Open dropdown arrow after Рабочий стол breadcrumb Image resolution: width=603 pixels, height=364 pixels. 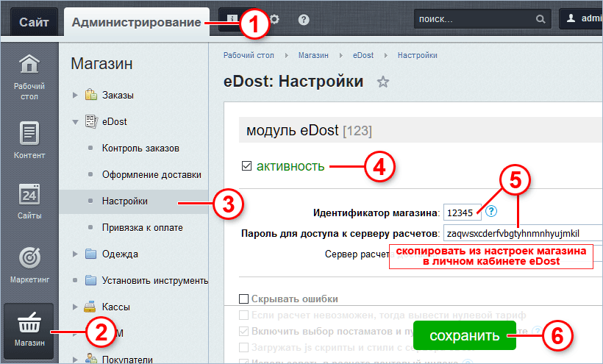(x=287, y=55)
